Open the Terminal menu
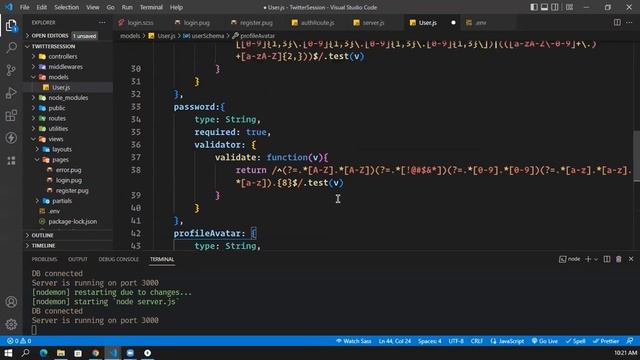Screen dimensions: 640x360 point(151,7)
